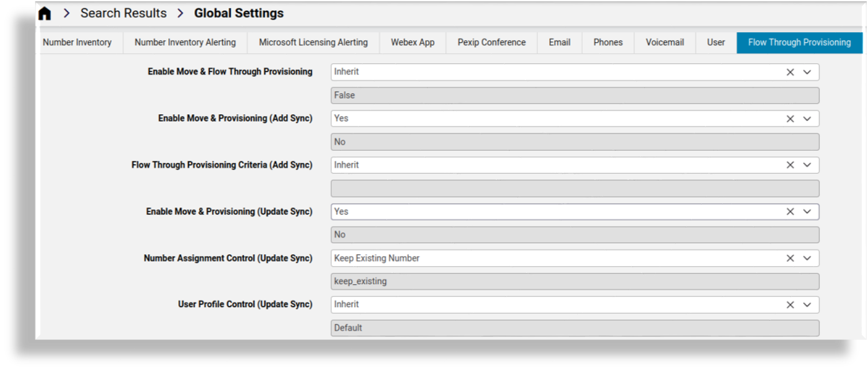This screenshot has height=371, width=868.
Task: Clear the Number Assignment Control selection
Action: coord(790,257)
